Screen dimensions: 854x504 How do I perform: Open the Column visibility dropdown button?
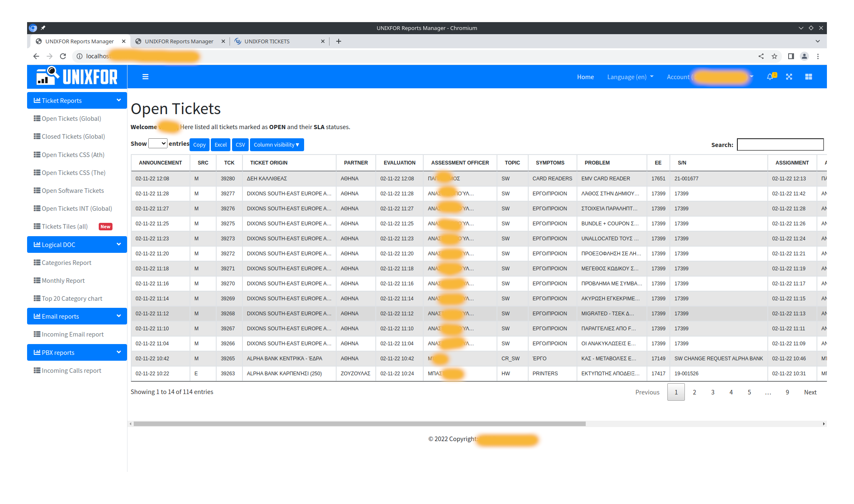click(x=277, y=145)
